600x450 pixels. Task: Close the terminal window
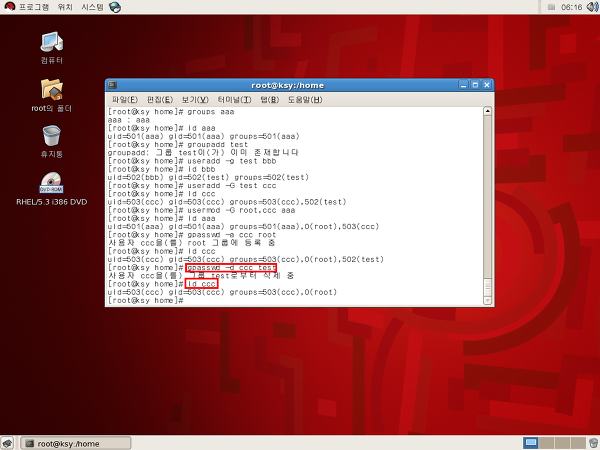[487, 85]
